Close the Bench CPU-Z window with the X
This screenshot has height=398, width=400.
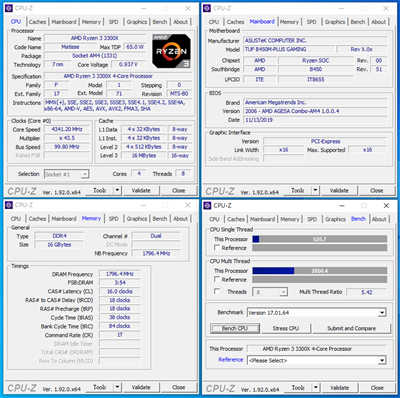[386, 206]
